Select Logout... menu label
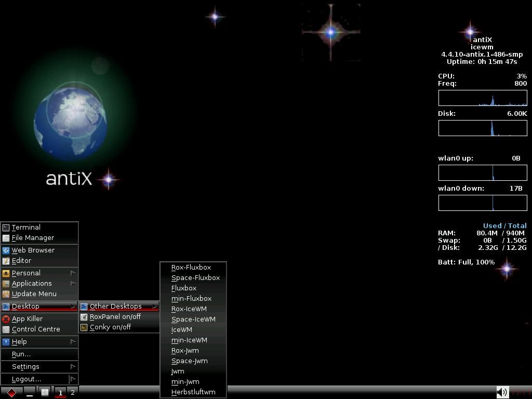The width and height of the screenshot is (532, 399). coord(26,379)
